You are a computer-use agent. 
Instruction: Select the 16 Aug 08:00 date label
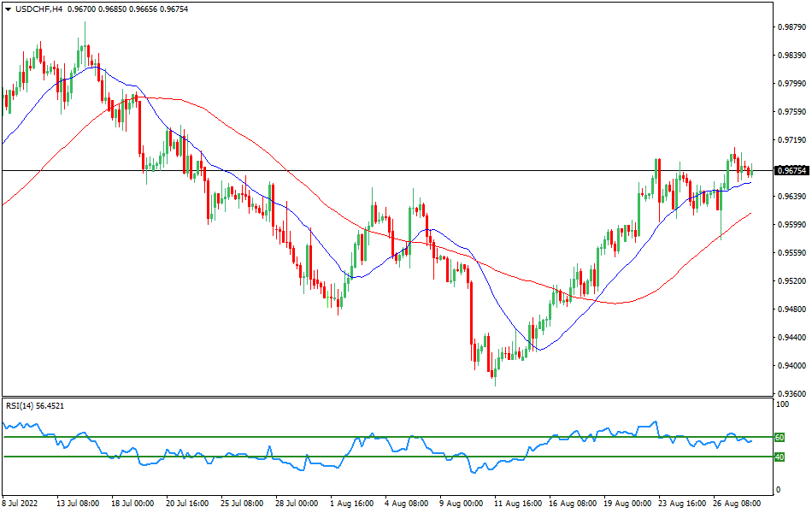coord(573,504)
